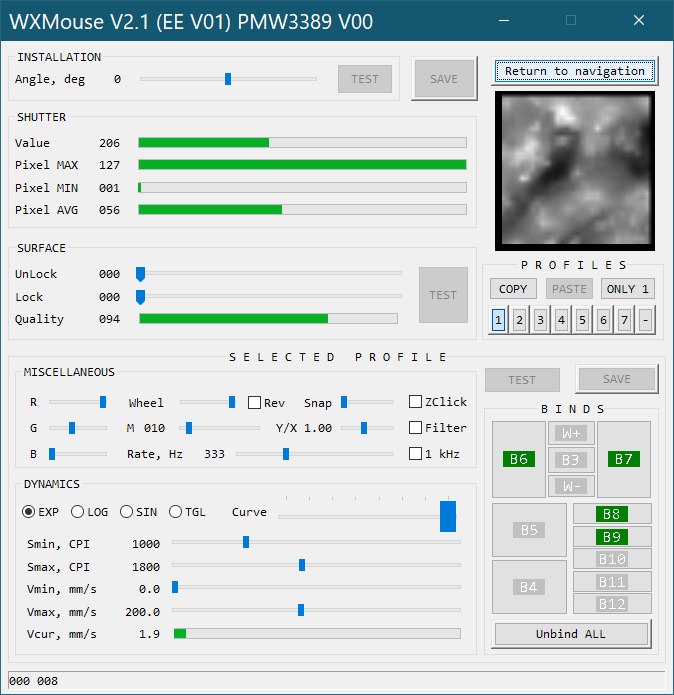The height and width of the screenshot is (695, 674).
Task: Click the B3 middle bind
Action: (571, 460)
